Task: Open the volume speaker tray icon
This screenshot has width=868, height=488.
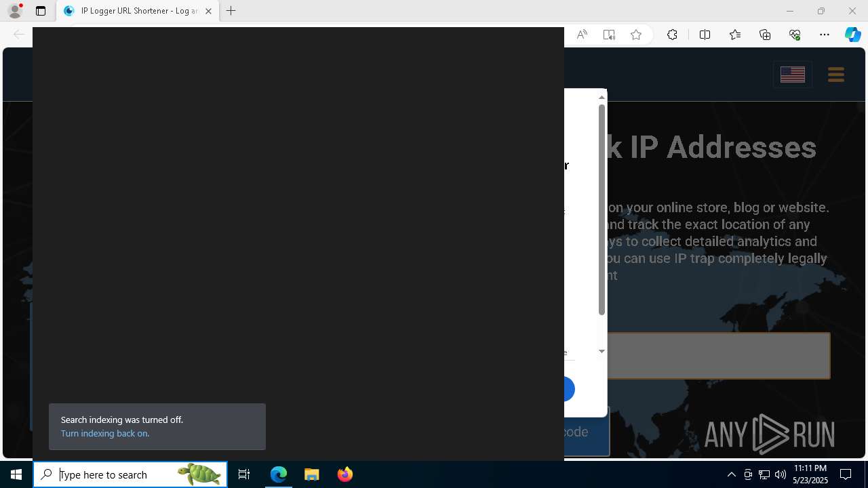Action: point(781,474)
